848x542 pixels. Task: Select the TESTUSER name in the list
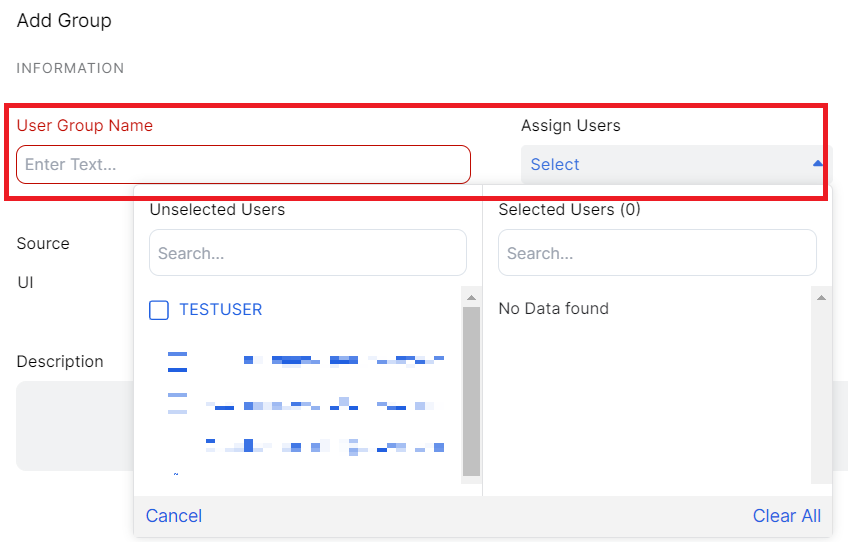[221, 310]
